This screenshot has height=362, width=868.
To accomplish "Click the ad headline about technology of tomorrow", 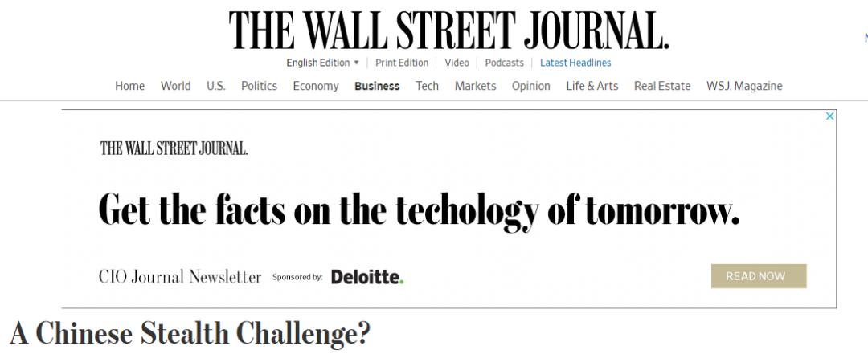I will 419,210.
